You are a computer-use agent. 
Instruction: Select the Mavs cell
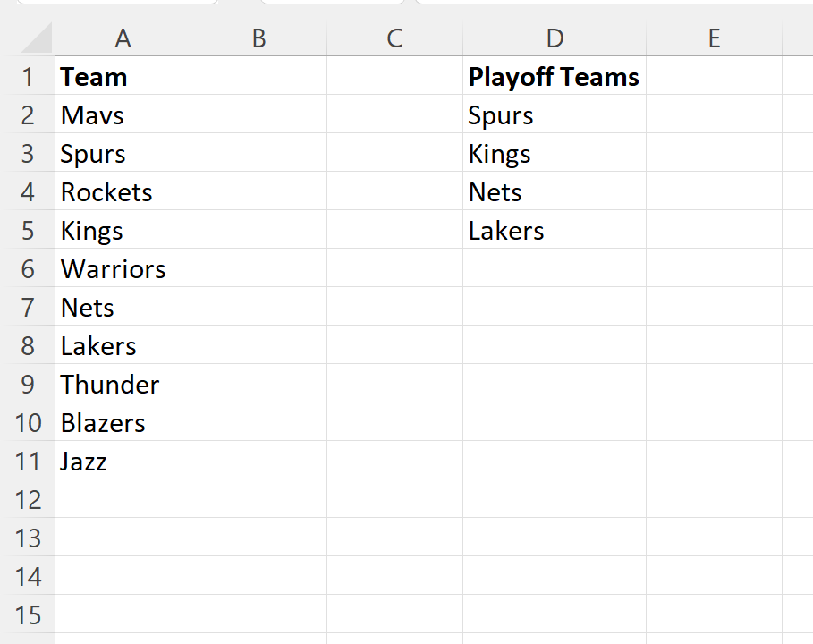click(x=92, y=115)
